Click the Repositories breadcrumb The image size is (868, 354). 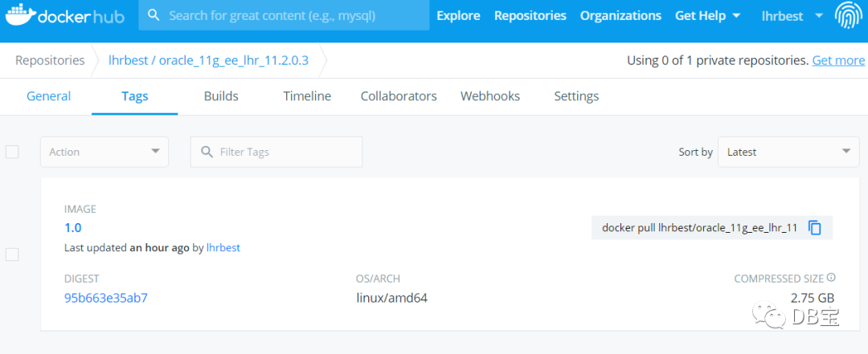pyautogui.click(x=50, y=60)
